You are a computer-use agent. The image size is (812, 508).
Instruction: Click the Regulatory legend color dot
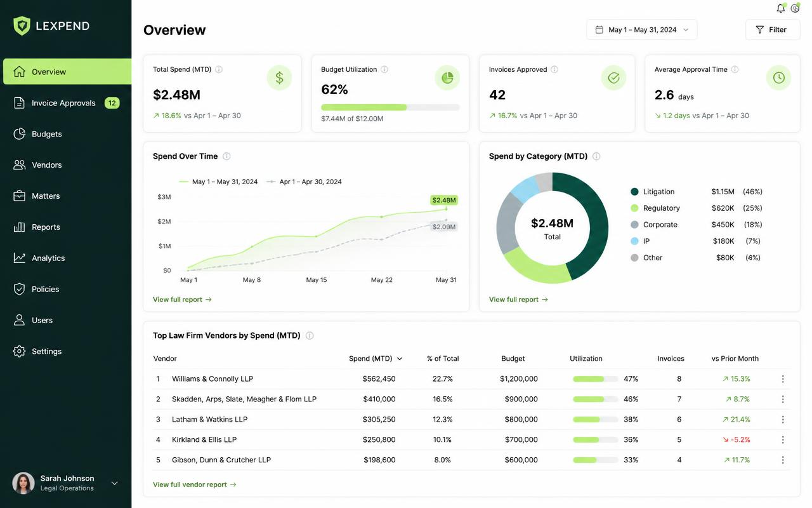[x=634, y=208]
